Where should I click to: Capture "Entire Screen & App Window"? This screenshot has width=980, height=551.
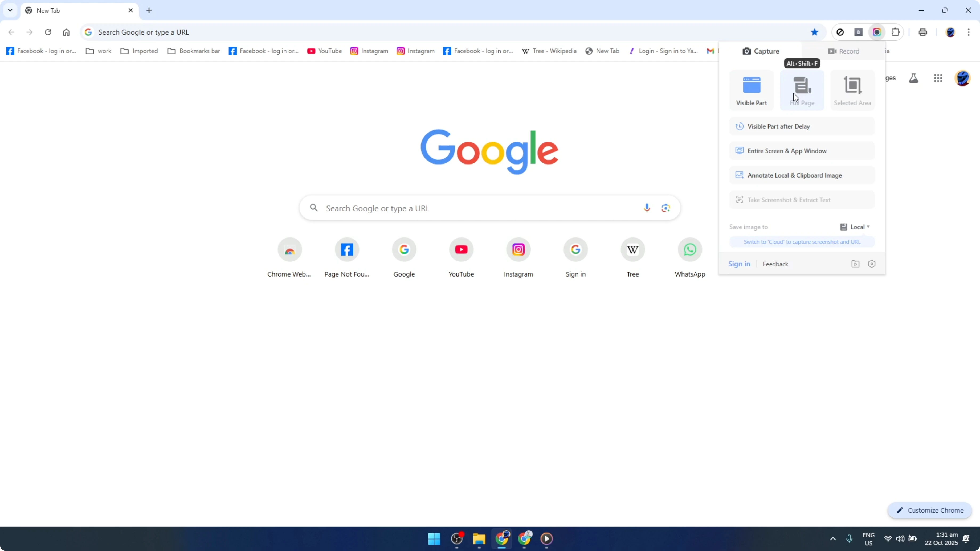pos(802,151)
